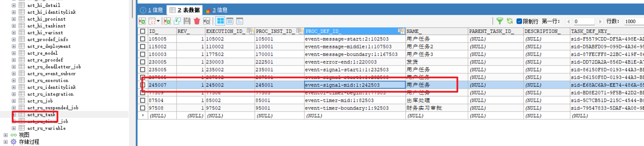Click the TASK_DEF_KEY_ column header
Screen dimensions: 644x146
pos(607,31)
